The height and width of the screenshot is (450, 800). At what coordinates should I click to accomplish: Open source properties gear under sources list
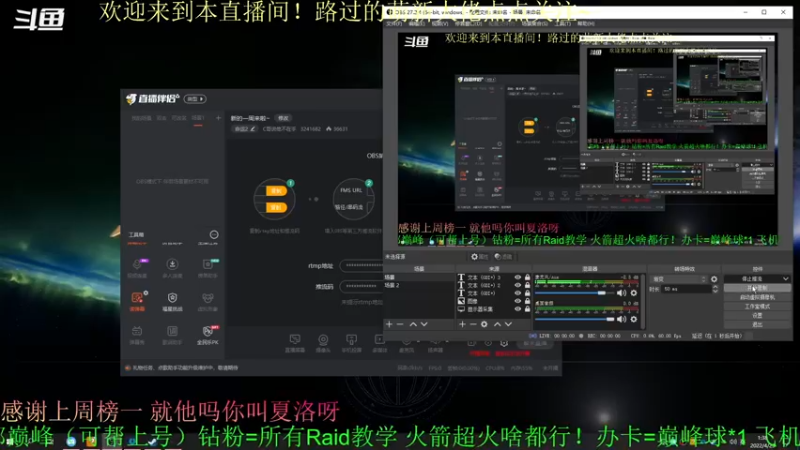484,324
